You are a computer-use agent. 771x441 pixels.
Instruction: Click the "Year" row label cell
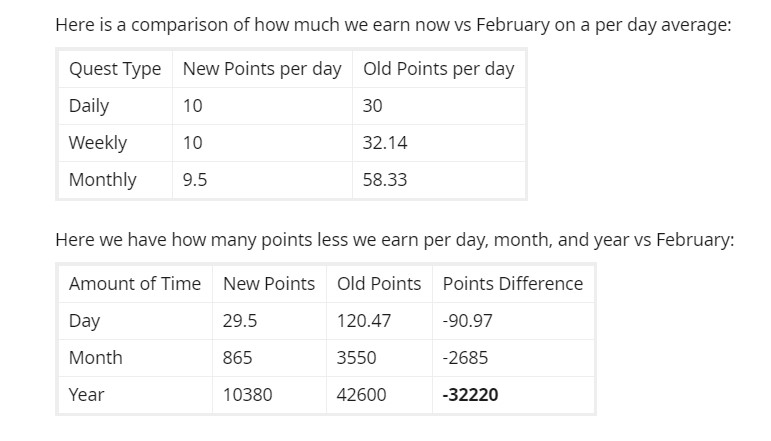(86, 395)
